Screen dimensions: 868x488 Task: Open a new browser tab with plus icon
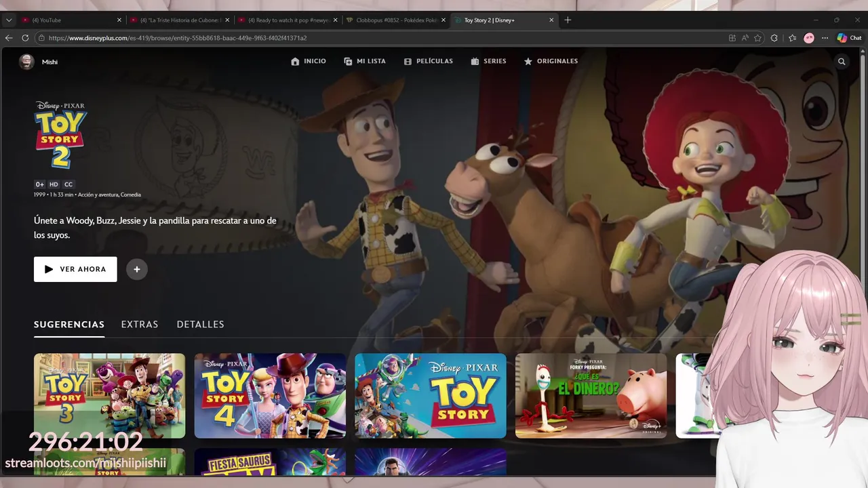[x=568, y=20]
